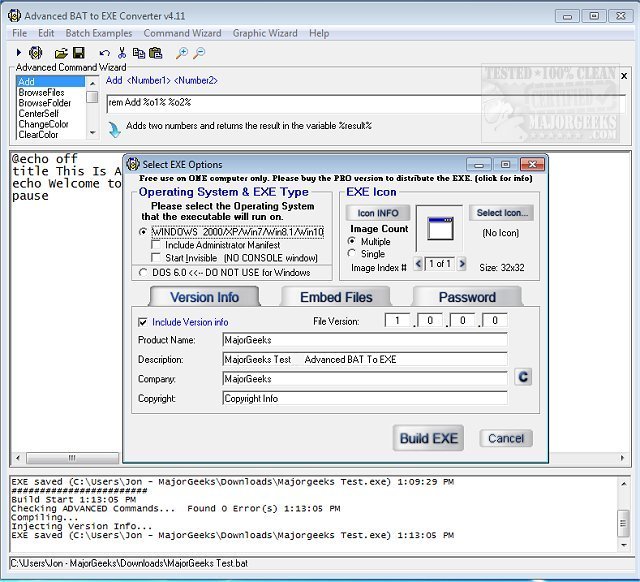Viewport: 640px width, 582px height.
Task: Select Add in command list
Action: tap(51, 82)
